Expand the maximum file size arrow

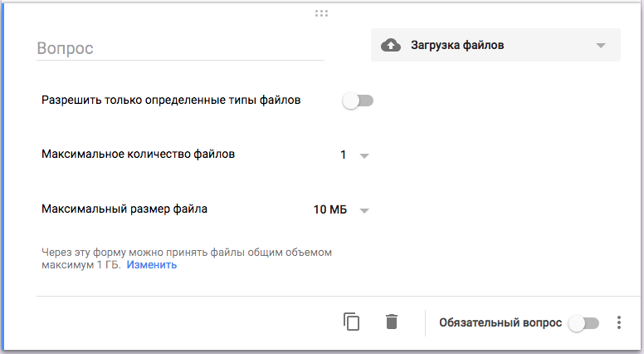tap(364, 210)
